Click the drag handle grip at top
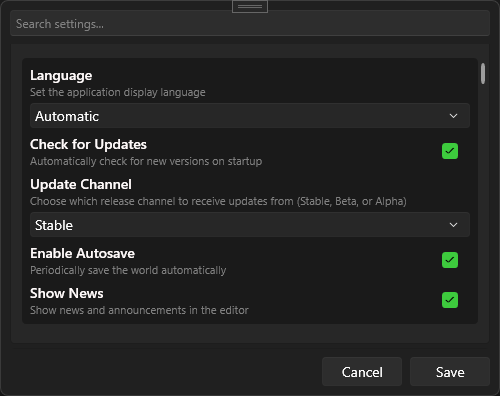 click(250, 6)
